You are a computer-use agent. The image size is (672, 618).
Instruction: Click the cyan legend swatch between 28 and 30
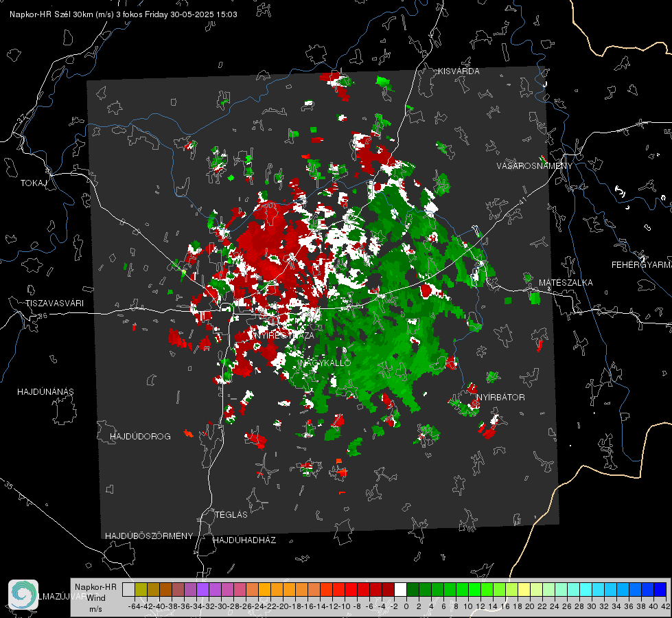point(586,590)
